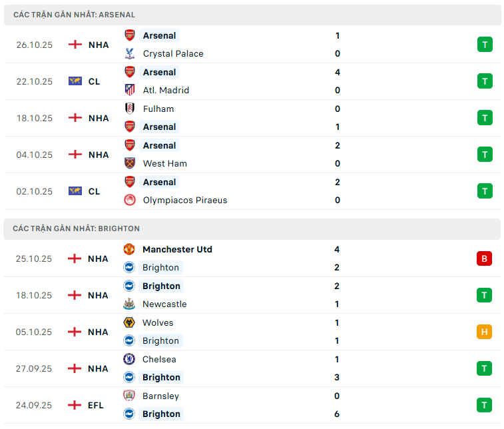The height and width of the screenshot is (429, 504).
Task: Click the Manchester Utd club crest
Action: pos(129,249)
